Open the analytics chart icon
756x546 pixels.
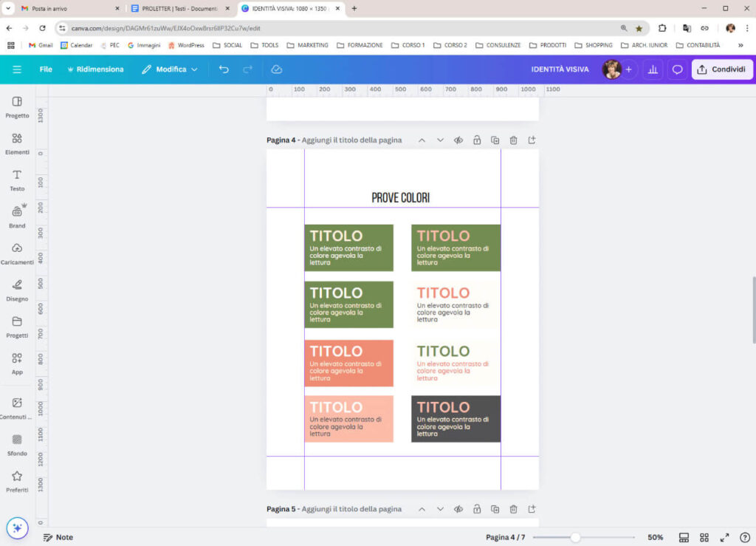point(653,69)
